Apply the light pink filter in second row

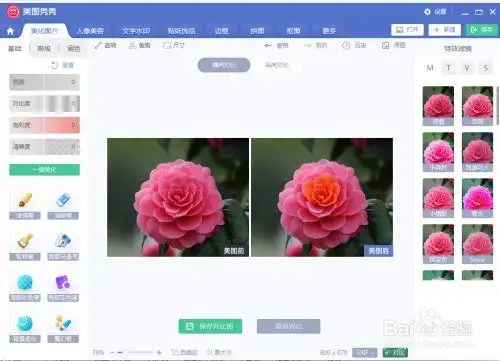(438, 152)
